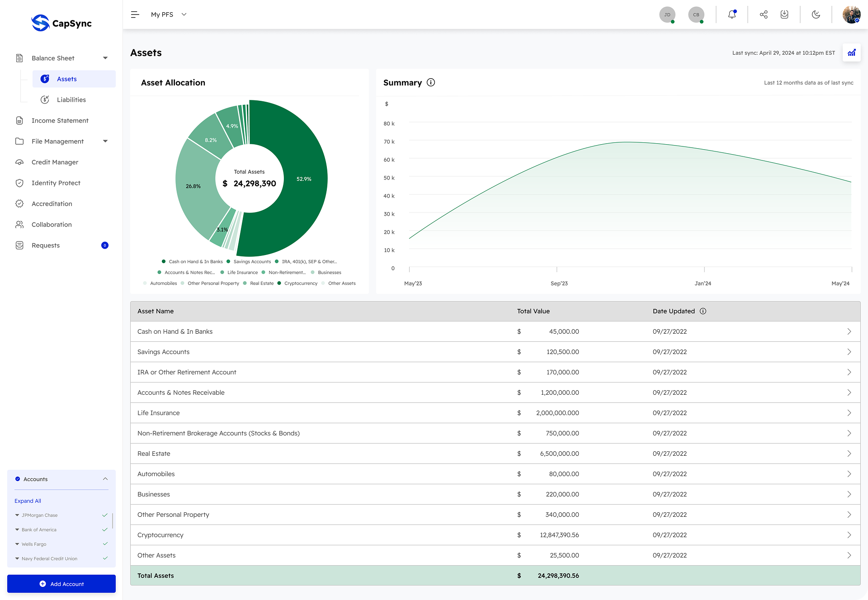
Task: Toggle dark mode moon icon
Action: tap(816, 14)
